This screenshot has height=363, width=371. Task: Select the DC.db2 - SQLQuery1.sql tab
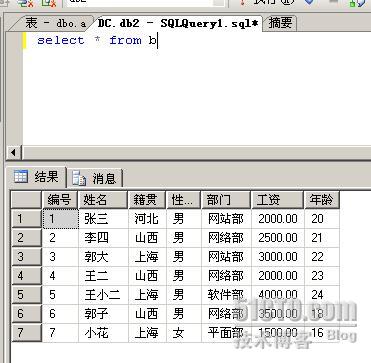[x=178, y=23]
